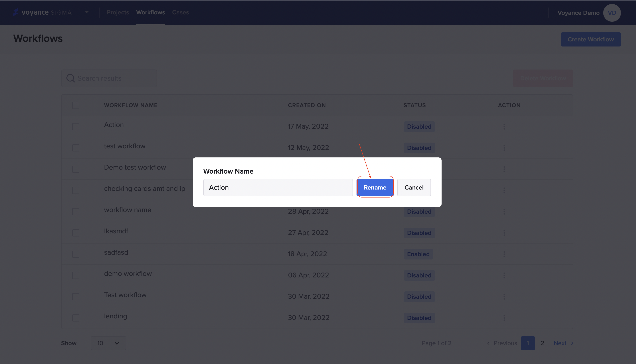
Task: Open action menu for Action workflow
Action: pyautogui.click(x=504, y=126)
